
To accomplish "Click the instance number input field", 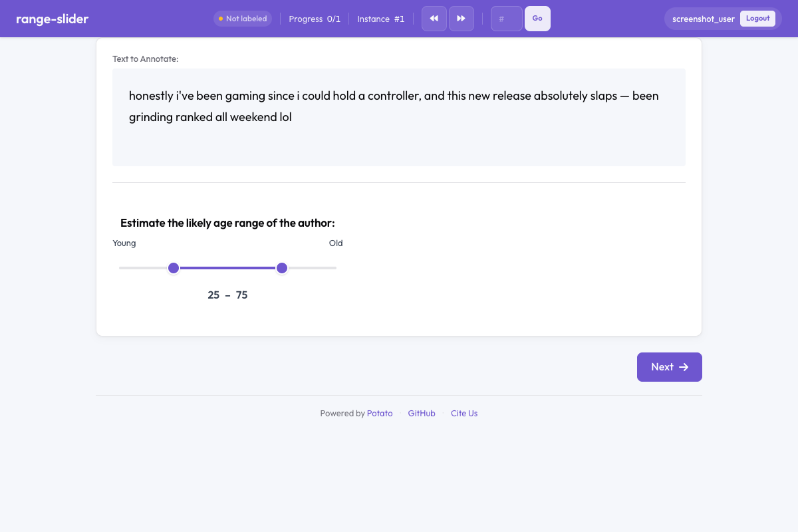I will tap(507, 19).
